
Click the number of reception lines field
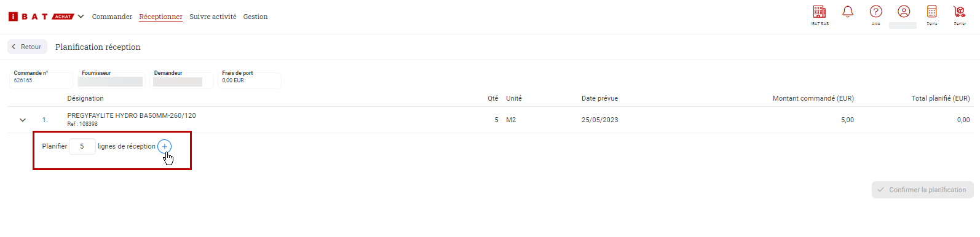[82, 146]
